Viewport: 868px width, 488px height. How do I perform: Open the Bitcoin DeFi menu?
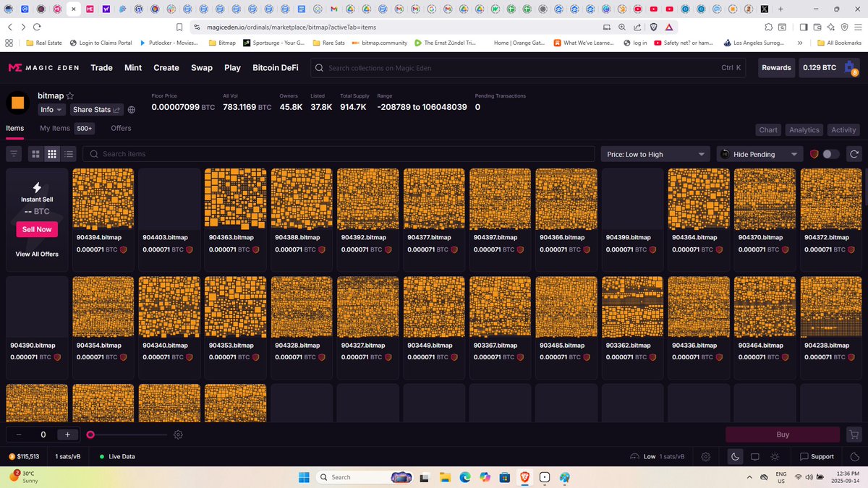(x=276, y=68)
